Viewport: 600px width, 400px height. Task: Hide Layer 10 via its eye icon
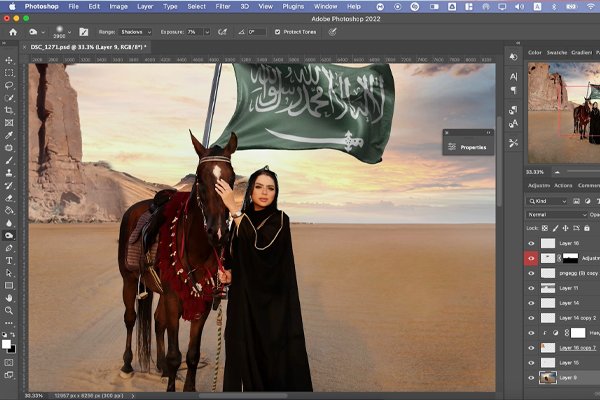pos(531,243)
